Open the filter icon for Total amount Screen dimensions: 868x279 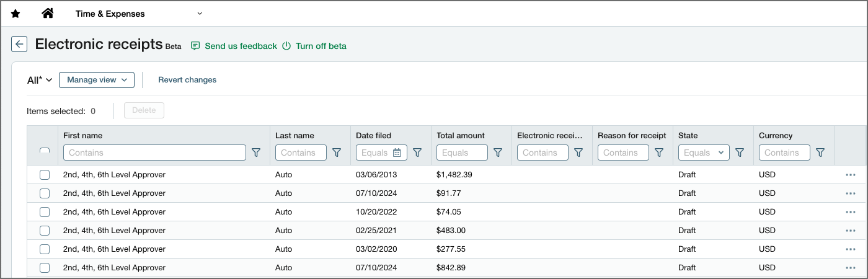point(497,153)
